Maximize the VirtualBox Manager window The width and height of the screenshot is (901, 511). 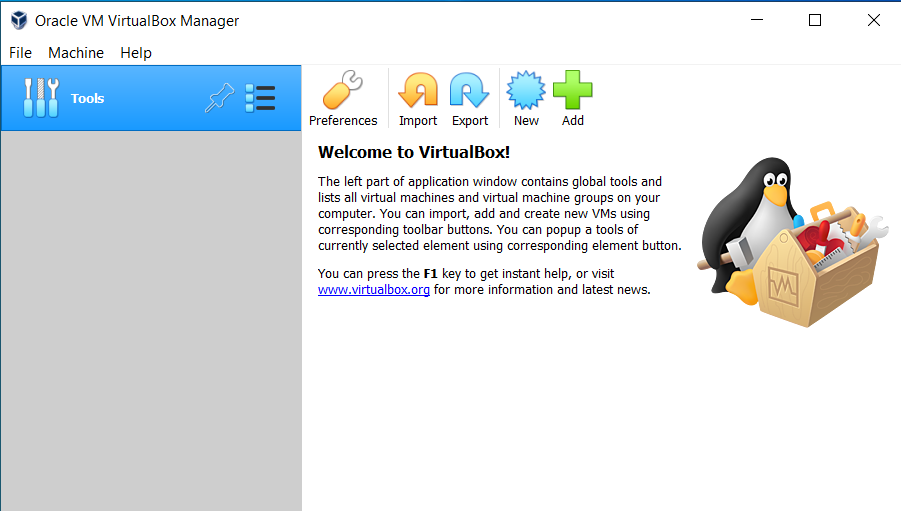point(815,20)
